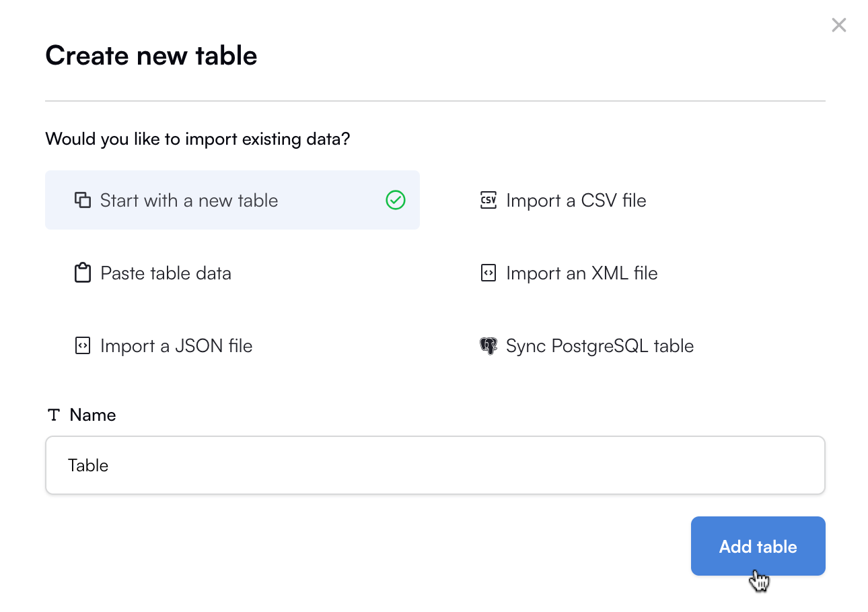Click the green checkmark on the selected option
Viewport: 868px width, 612px height.
[x=396, y=200]
